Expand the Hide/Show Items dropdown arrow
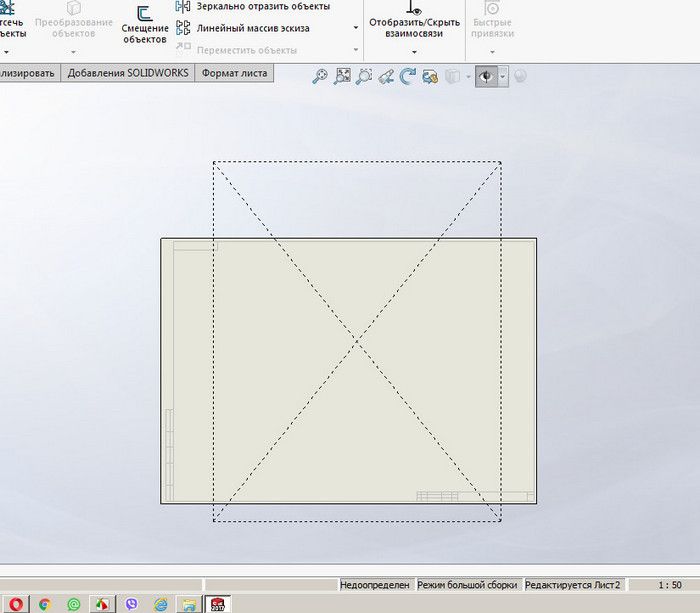The width and height of the screenshot is (700, 613). point(503,76)
